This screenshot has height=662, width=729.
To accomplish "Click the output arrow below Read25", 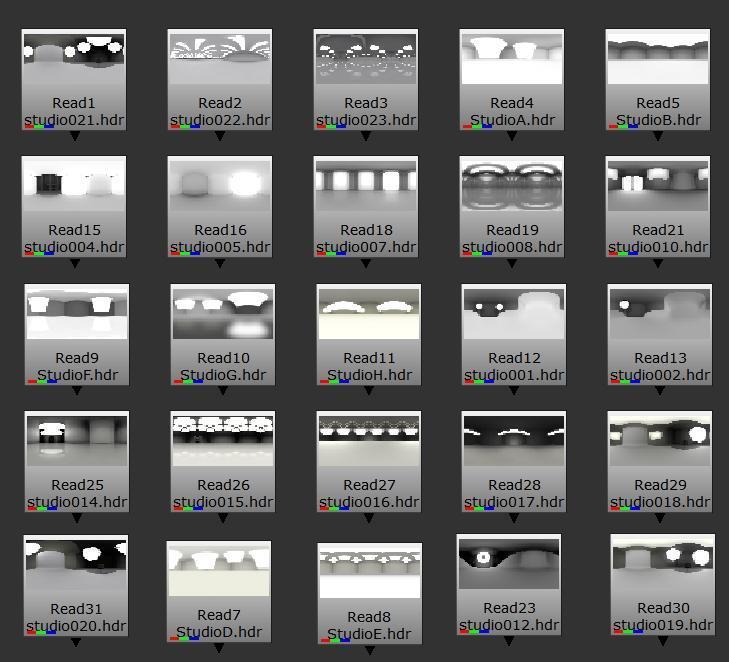I will 77,517.
